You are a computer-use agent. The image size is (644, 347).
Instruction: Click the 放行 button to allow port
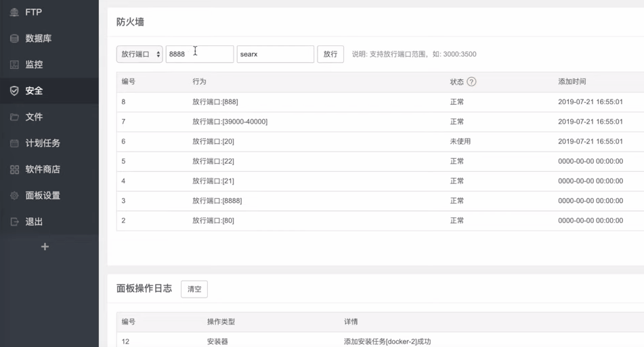pyautogui.click(x=330, y=54)
